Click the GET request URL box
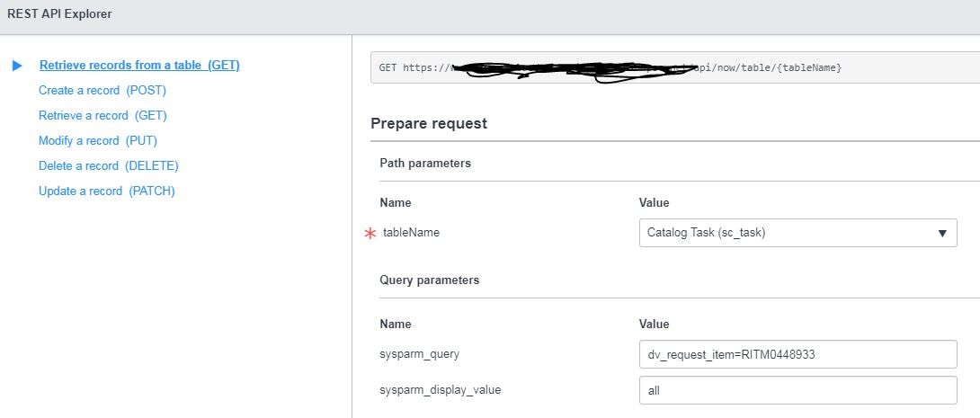The height and width of the screenshot is (418, 980). [x=674, y=68]
